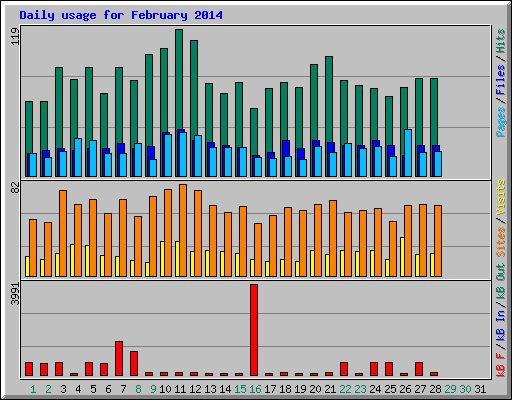Click day label 1 on x-axis
This screenshot has height=400, width=512.
point(33,389)
